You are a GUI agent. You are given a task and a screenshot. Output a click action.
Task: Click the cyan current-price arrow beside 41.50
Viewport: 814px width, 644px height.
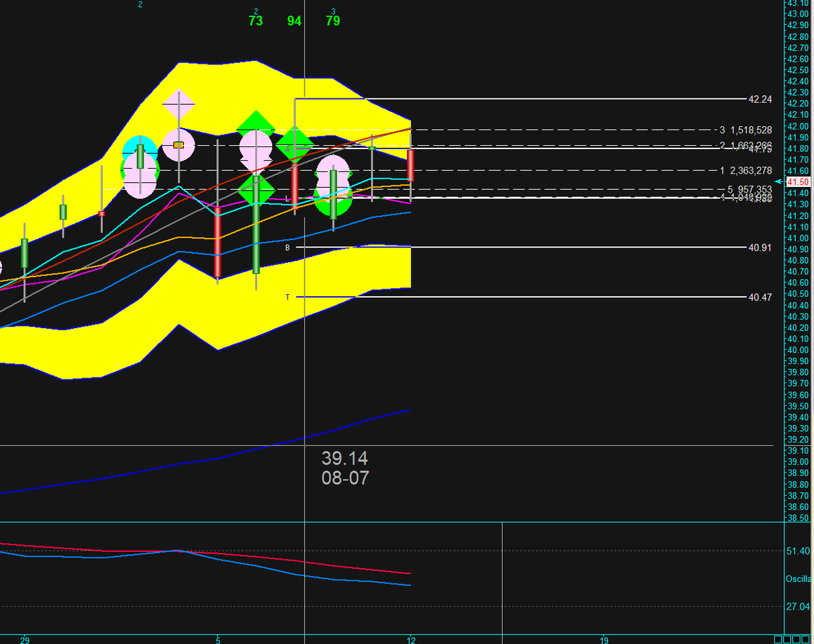coord(780,181)
